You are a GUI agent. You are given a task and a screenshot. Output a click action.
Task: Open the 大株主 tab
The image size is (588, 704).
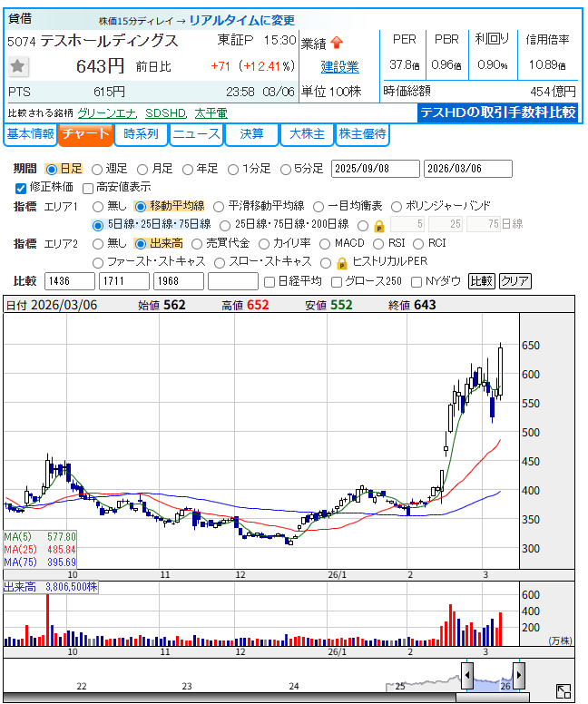click(308, 134)
